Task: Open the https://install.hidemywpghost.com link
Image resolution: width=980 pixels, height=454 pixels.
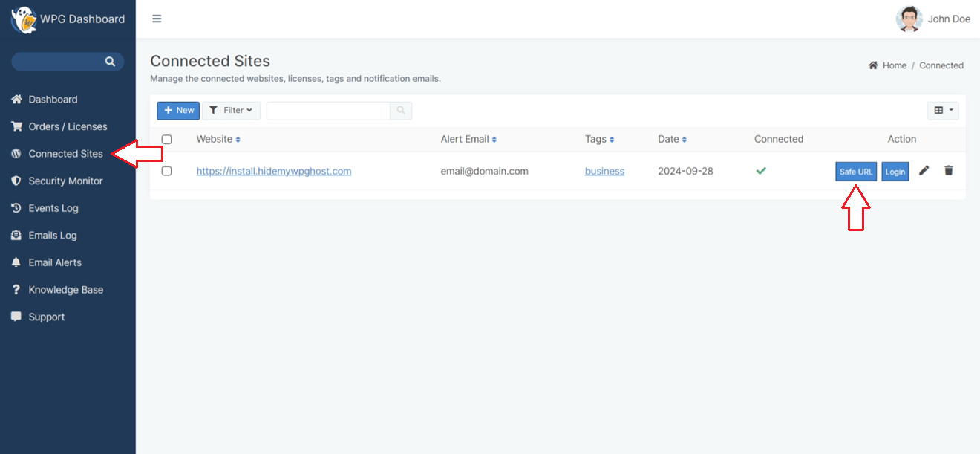Action: (273, 171)
